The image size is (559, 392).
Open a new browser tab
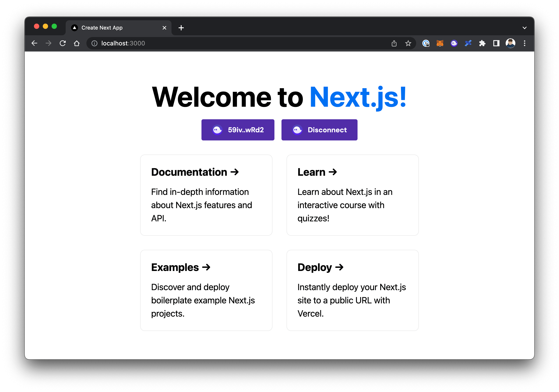point(181,28)
